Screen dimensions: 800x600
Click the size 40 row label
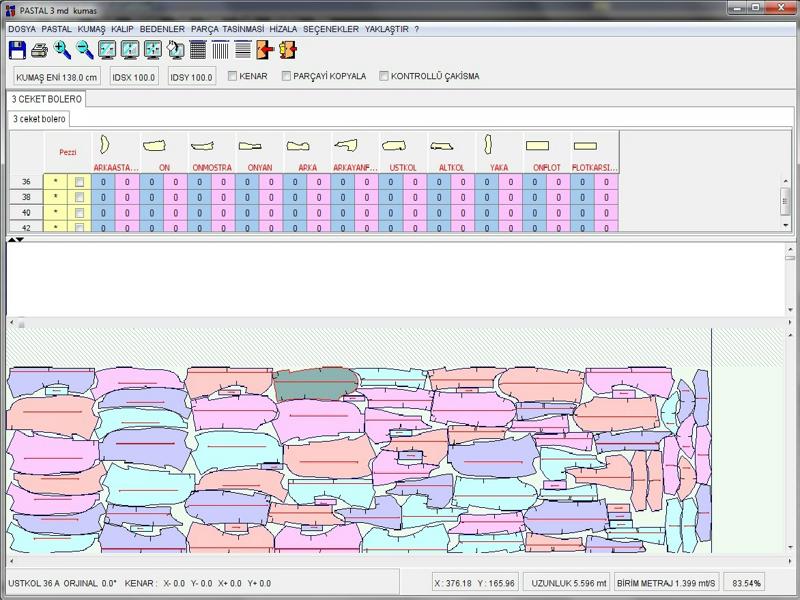(26, 212)
